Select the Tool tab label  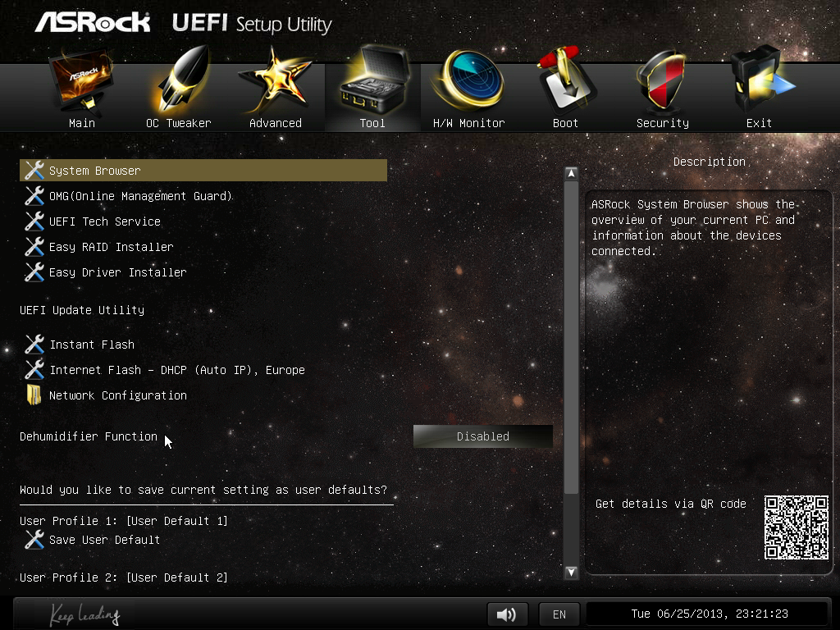point(372,123)
